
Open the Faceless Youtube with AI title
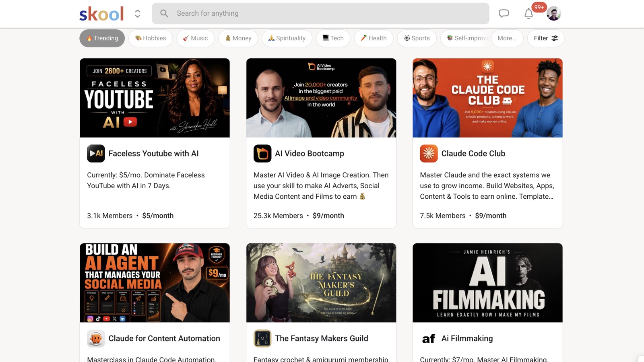(x=153, y=154)
